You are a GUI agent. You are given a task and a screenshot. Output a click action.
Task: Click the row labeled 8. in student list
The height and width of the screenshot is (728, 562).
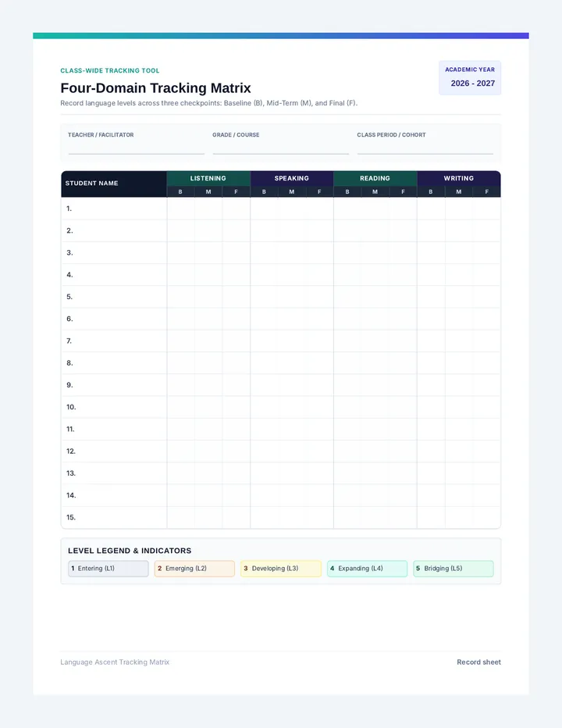[x=281, y=363]
